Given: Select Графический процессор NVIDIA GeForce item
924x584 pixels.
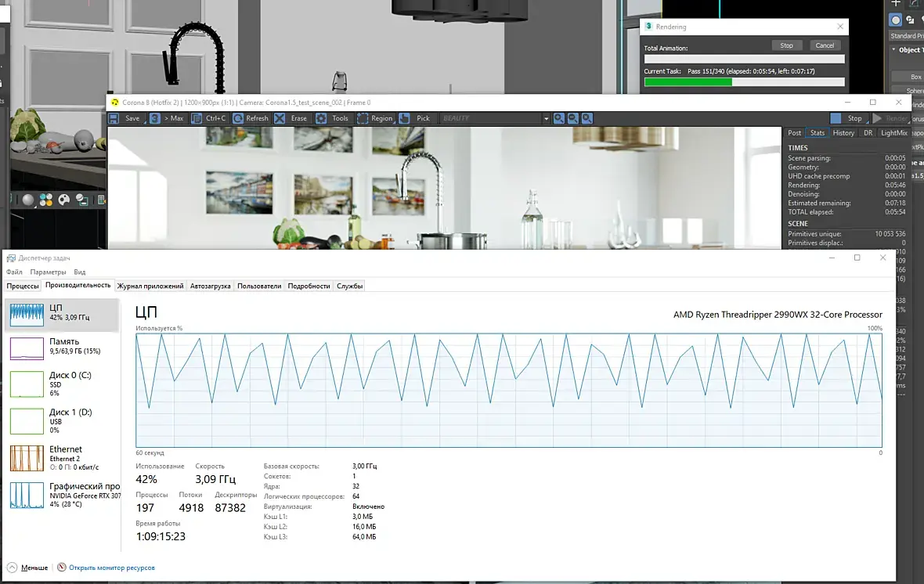Looking at the screenshot, I should click(x=63, y=495).
